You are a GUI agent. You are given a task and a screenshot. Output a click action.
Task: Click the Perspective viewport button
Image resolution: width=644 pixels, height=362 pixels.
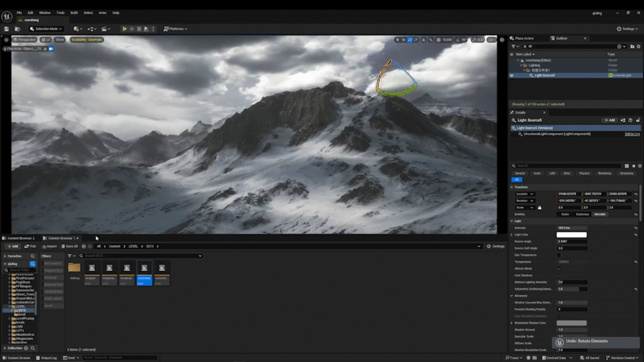[24, 40]
